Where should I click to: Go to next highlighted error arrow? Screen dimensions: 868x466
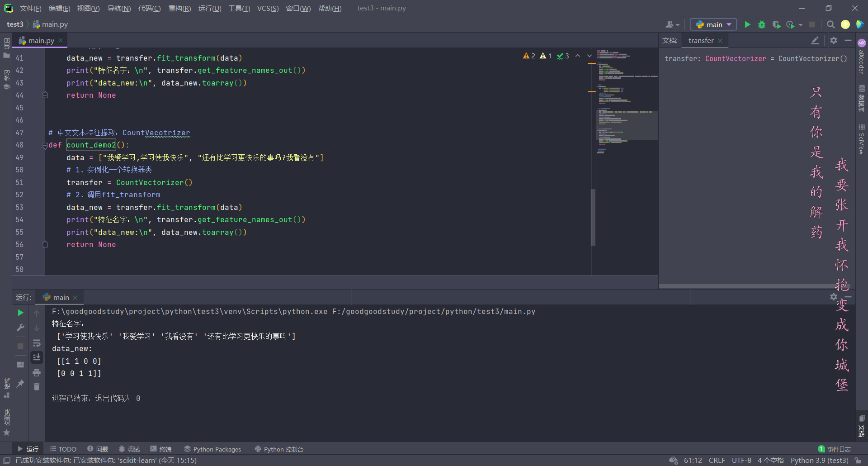pyautogui.click(x=590, y=56)
